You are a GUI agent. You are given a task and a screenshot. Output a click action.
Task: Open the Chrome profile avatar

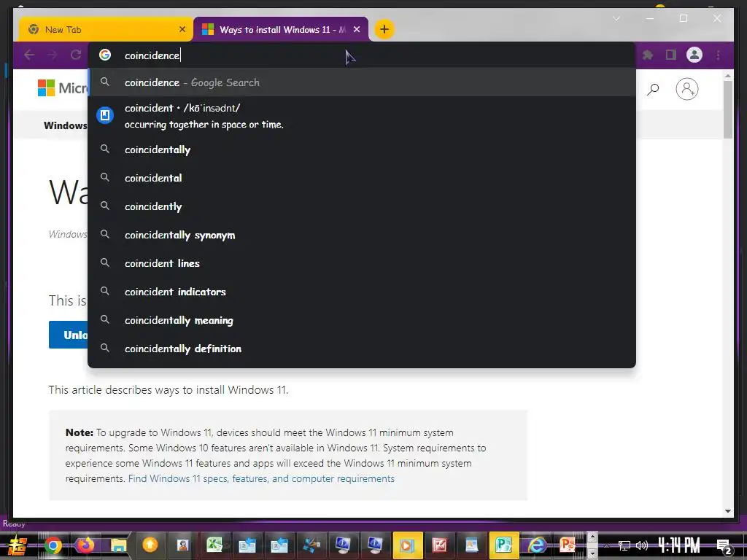point(694,55)
